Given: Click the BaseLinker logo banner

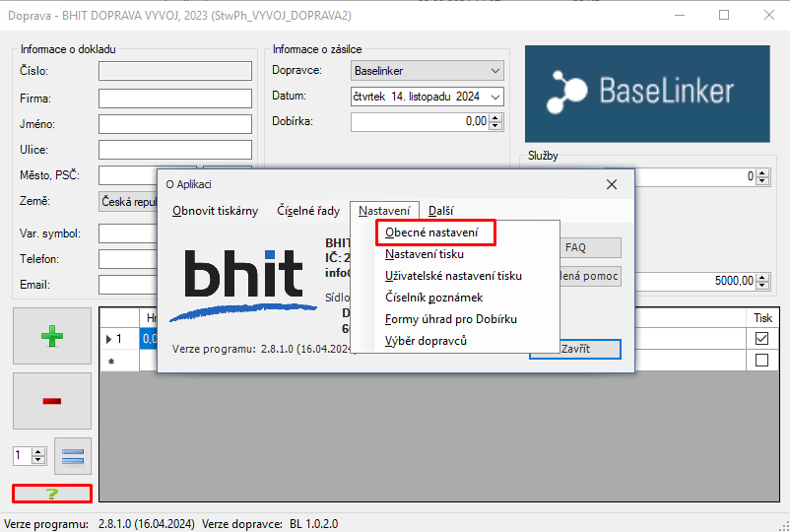Looking at the screenshot, I should pyautogui.click(x=647, y=94).
